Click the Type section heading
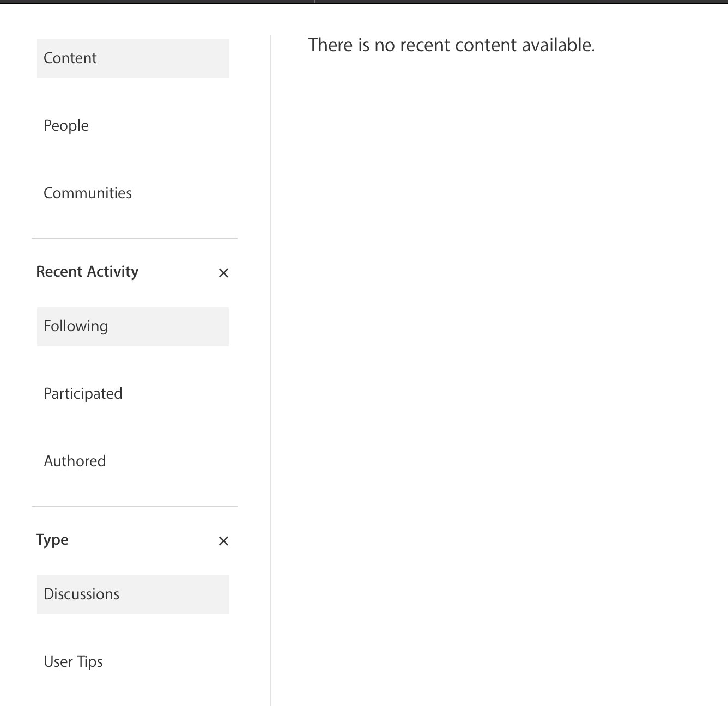Image resolution: width=728 pixels, height=706 pixels. 52,540
